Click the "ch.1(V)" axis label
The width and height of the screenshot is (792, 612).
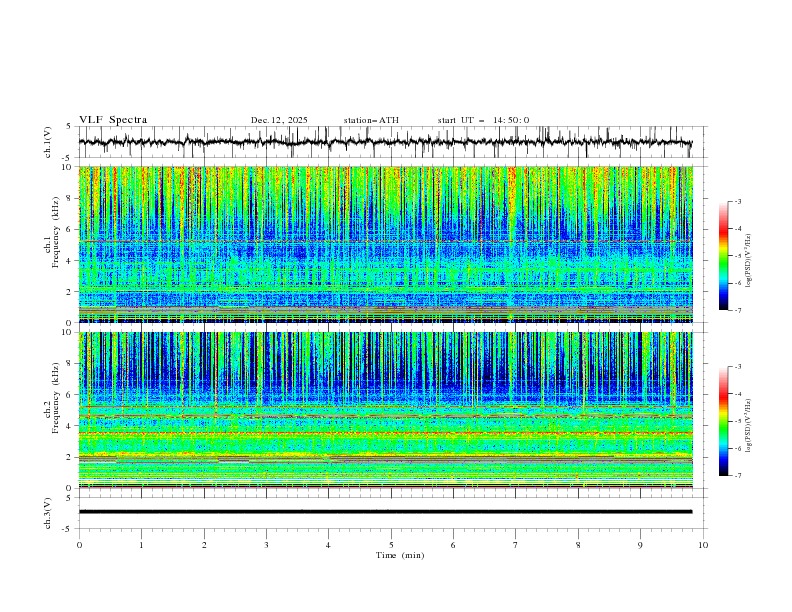tap(48, 142)
